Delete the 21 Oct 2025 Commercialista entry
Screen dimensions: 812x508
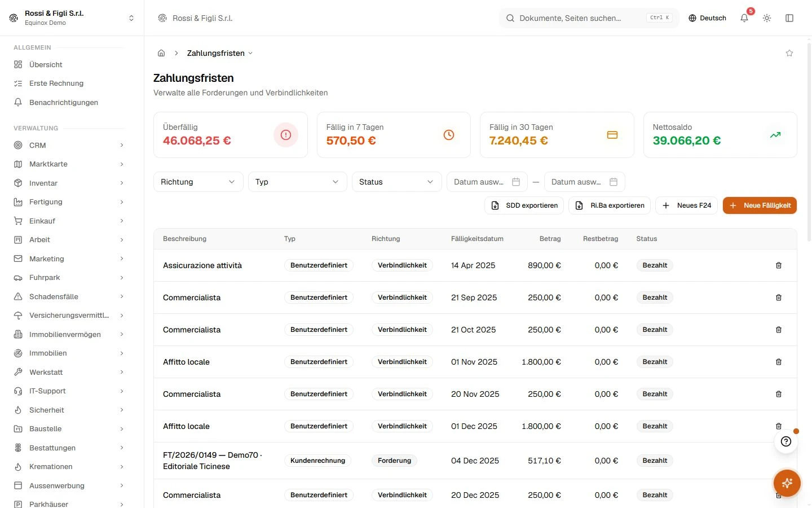pos(779,330)
